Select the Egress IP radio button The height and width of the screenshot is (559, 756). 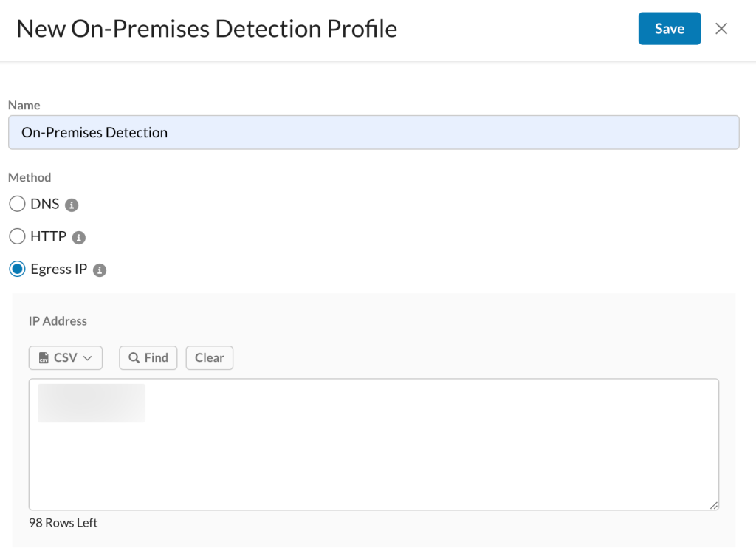(17, 270)
